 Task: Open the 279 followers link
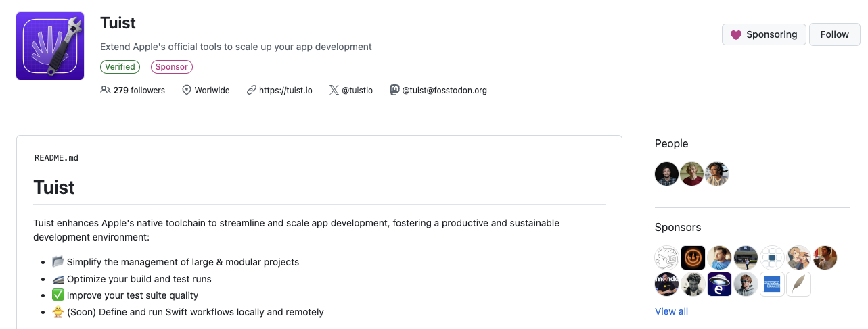click(133, 90)
